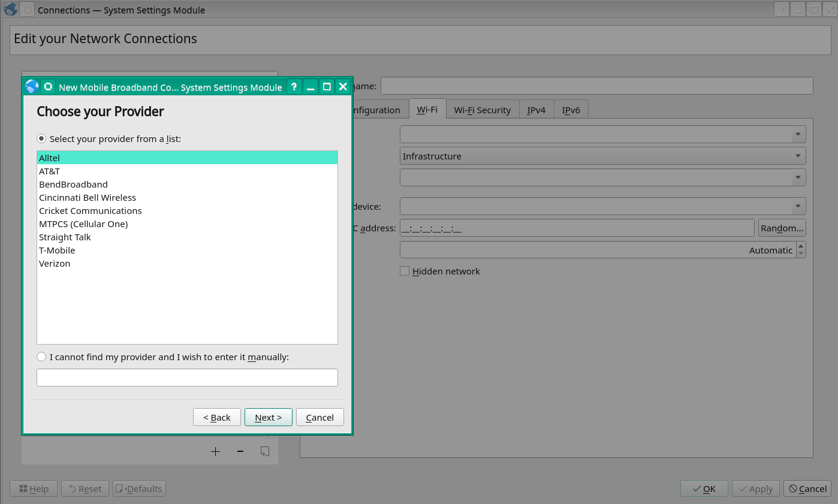The height and width of the screenshot is (504, 838).
Task: Cancel the Mobile Broadband wizard
Action: [320, 417]
